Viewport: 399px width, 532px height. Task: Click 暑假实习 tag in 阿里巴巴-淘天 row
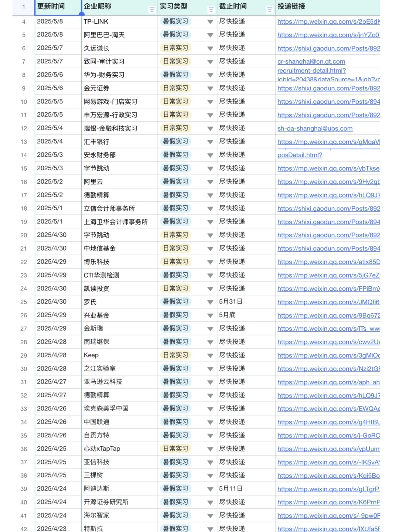[x=176, y=35]
